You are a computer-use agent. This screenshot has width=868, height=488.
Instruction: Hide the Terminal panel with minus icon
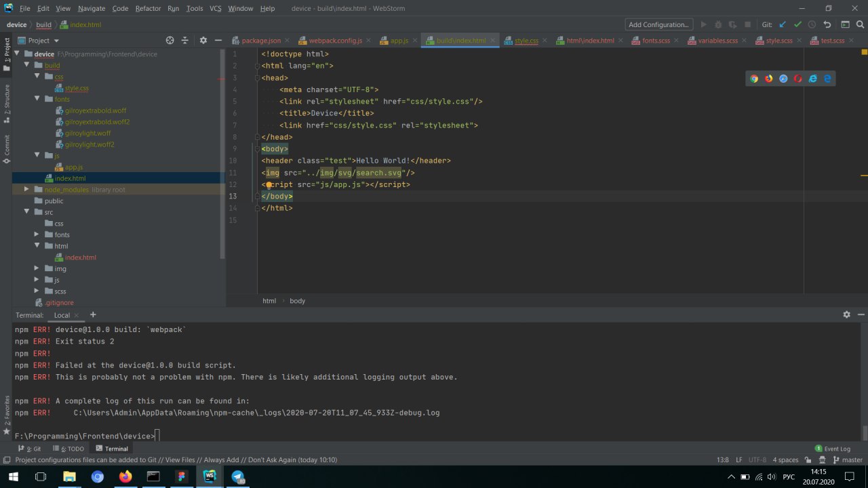click(x=861, y=314)
